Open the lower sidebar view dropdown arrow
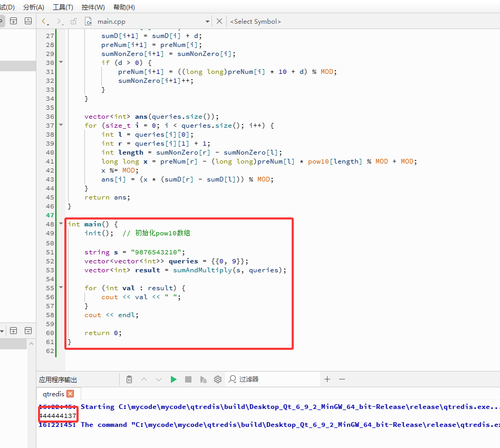500x448 pixels. pyautogui.click(x=2, y=331)
